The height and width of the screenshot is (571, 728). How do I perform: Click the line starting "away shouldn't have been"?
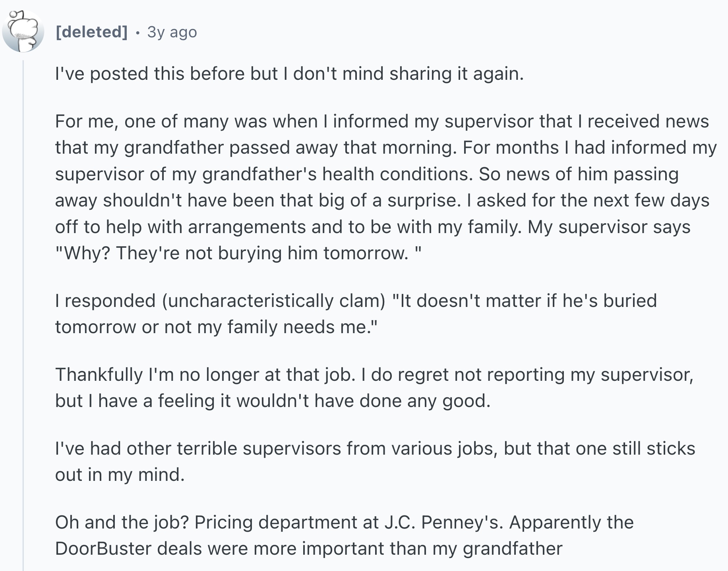point(381,200)
